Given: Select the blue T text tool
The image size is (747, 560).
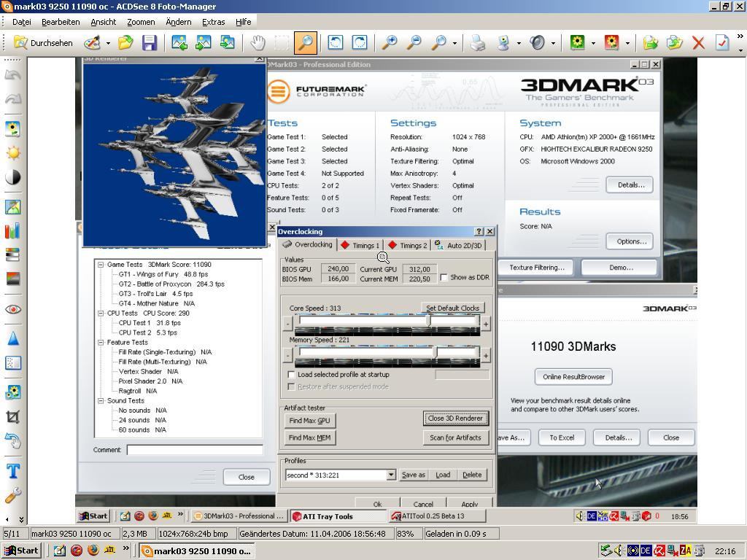Looking at the screenshot, I should [x=13, y=472].
